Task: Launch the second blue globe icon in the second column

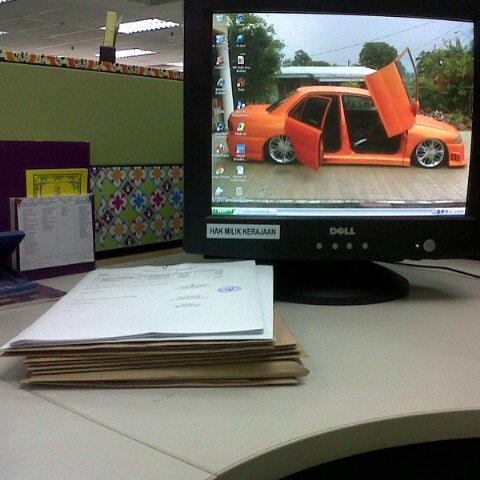Action: 241,39
